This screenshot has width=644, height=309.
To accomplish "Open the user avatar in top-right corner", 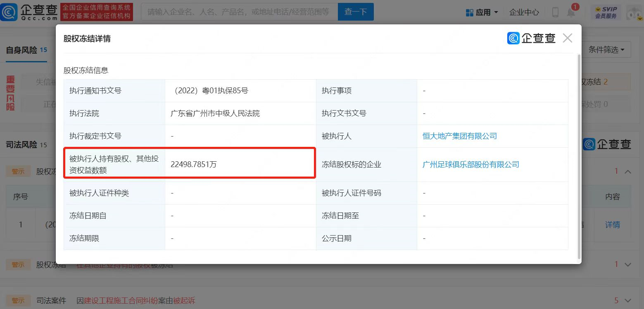I will (634, 12).
